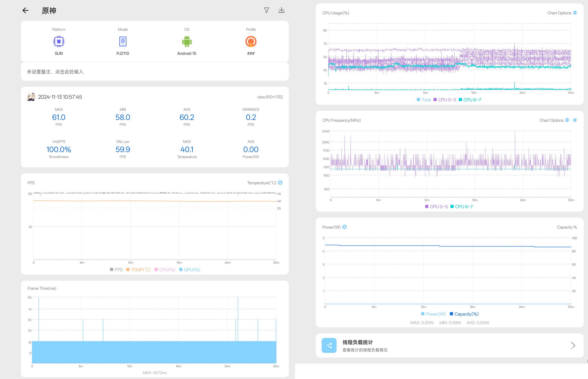Download the report via download icon

pyautogui.click(x=281, y=10)
